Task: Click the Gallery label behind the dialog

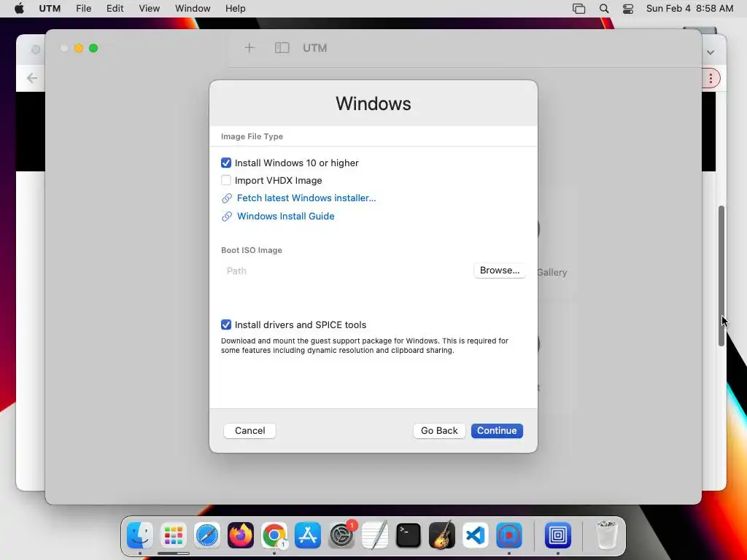Action: coord(551,273)
